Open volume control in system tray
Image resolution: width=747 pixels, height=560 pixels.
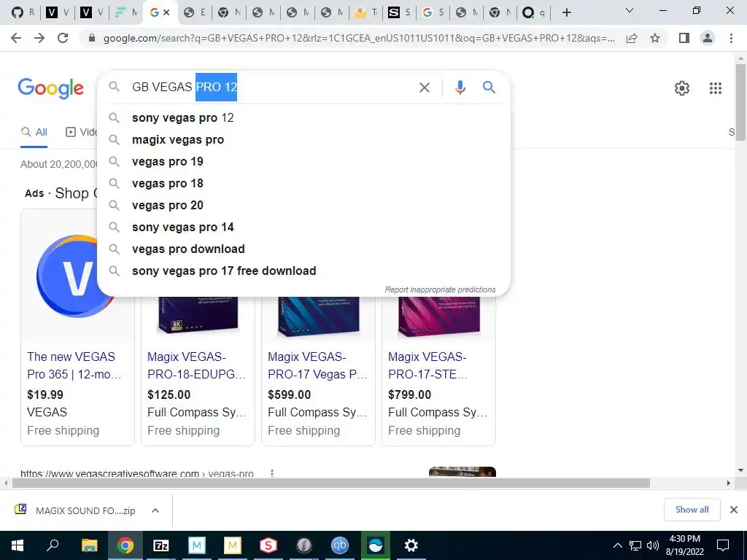pos(653,545)
